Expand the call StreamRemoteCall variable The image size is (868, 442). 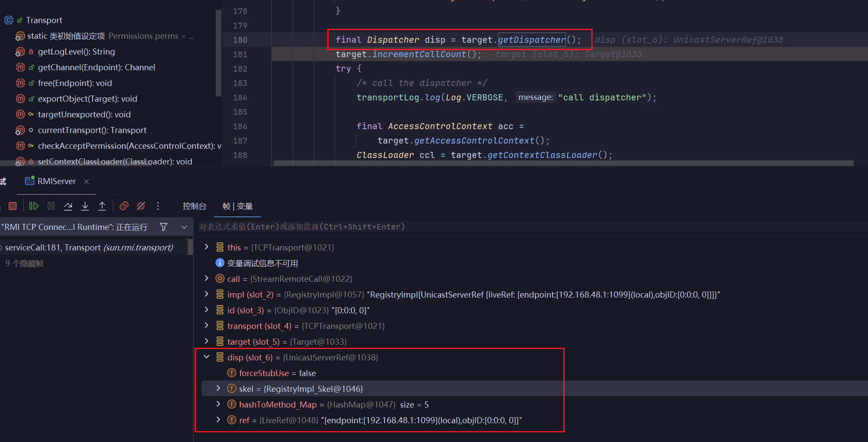(x=206, y=278)
